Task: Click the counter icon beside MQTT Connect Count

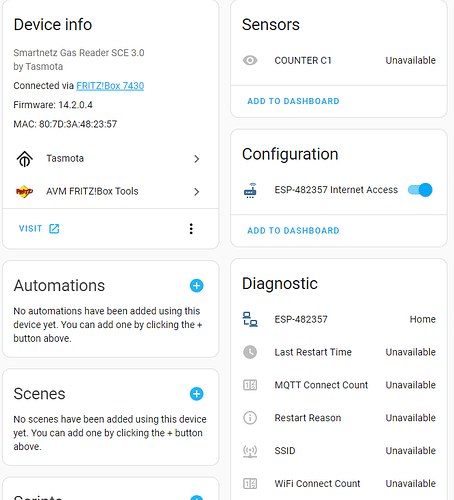Action: click(x=250, y=385)
